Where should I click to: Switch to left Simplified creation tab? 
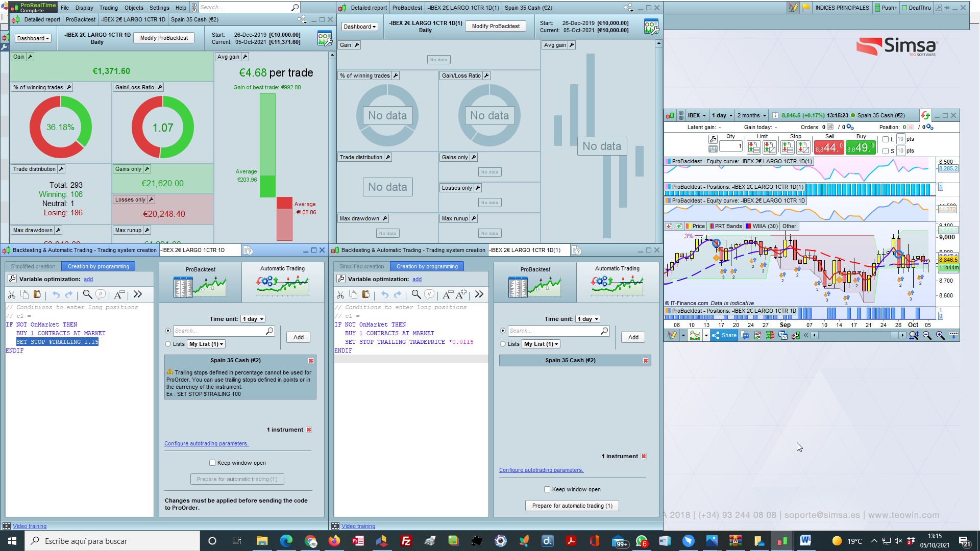click(33, 266)
